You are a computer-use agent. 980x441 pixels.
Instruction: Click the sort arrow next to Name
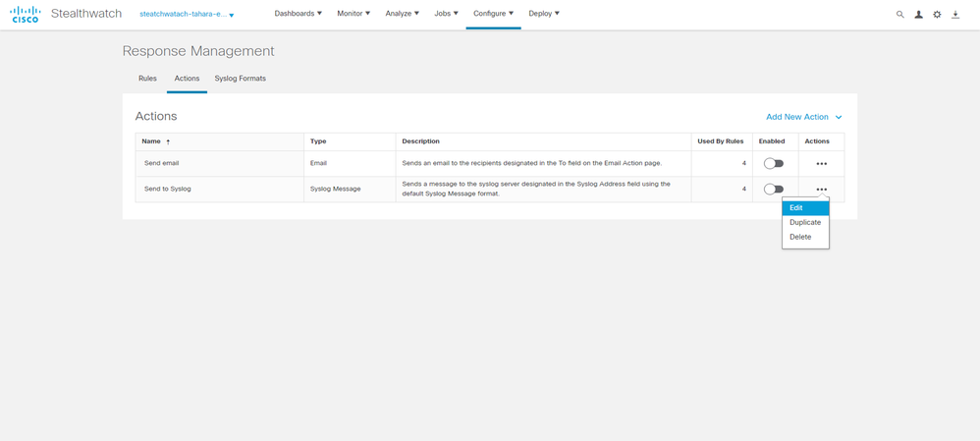click(x=168, y=142)
